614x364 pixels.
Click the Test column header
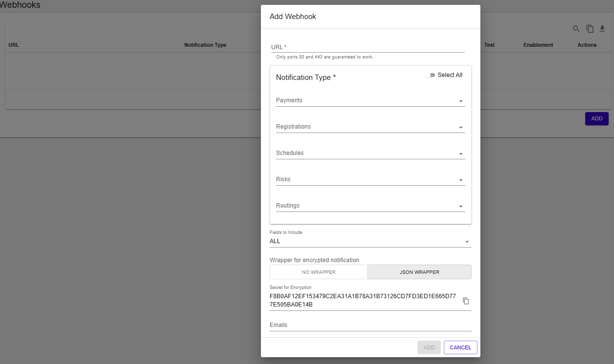490,45
